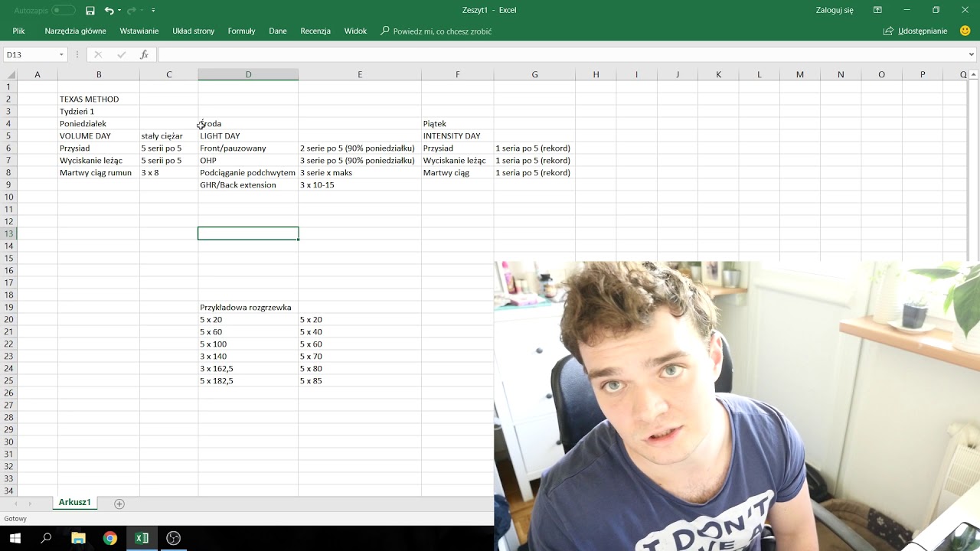Open the Formuły ribbon tab
The width and height of the screenshot is (980, 551).
(x=241, y=31)
